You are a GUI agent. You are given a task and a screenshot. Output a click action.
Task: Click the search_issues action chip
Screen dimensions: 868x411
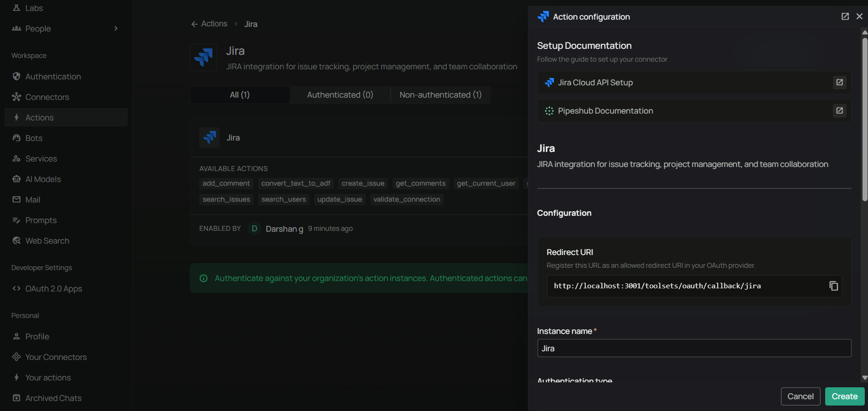pyautogui.click(x=226, y=199)
